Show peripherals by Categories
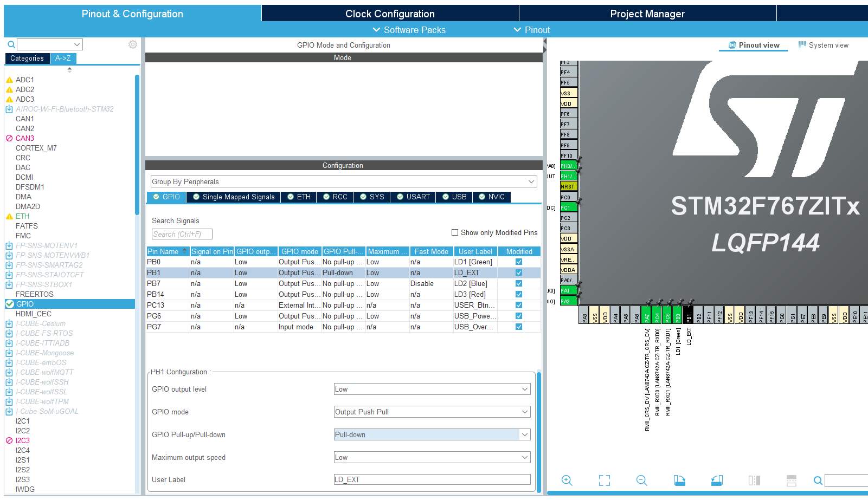Viewport: 868px width, 500px height. (27, 58)
